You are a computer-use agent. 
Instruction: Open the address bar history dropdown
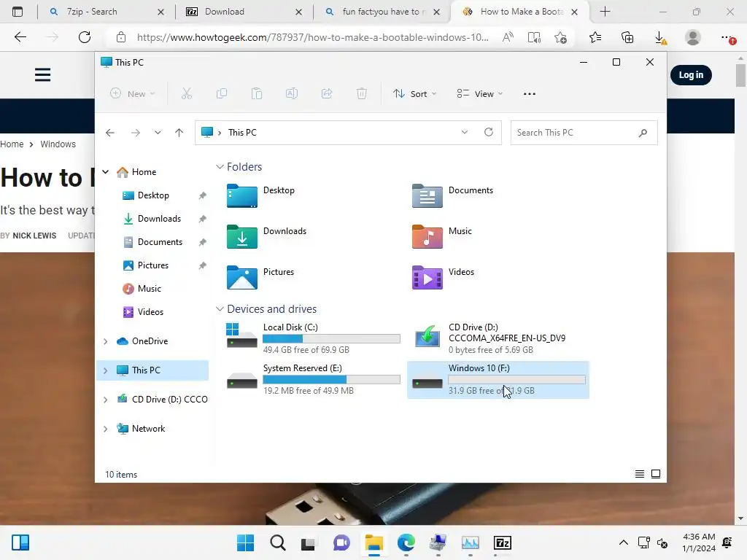(x=465, y=132)
